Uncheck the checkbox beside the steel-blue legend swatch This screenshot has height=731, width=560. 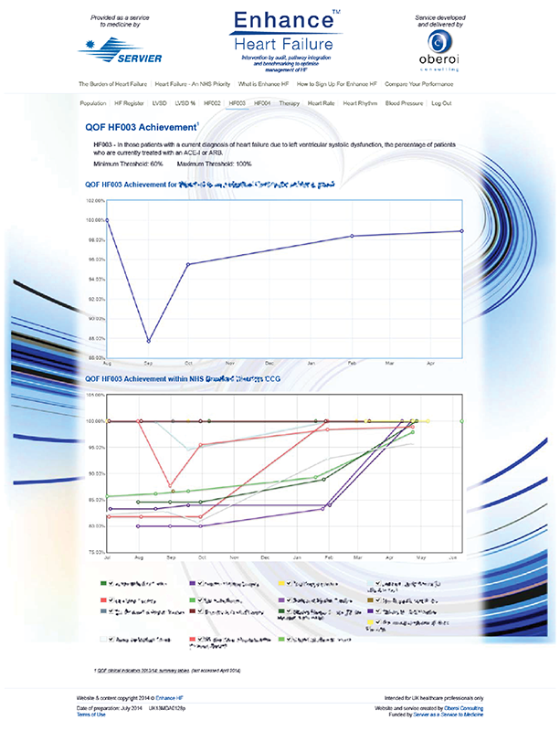point(111,610)
